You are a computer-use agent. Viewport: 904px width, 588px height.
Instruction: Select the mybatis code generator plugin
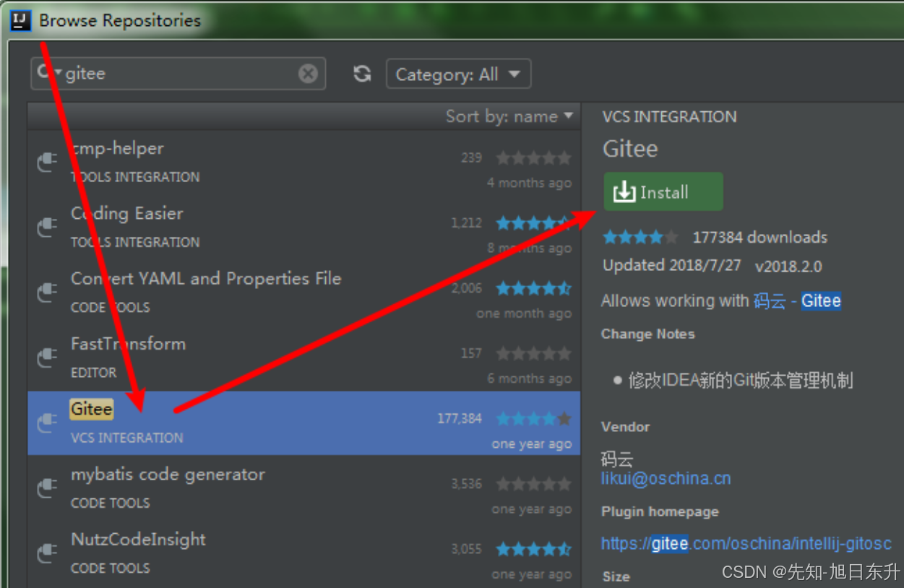tap(304, 488)
